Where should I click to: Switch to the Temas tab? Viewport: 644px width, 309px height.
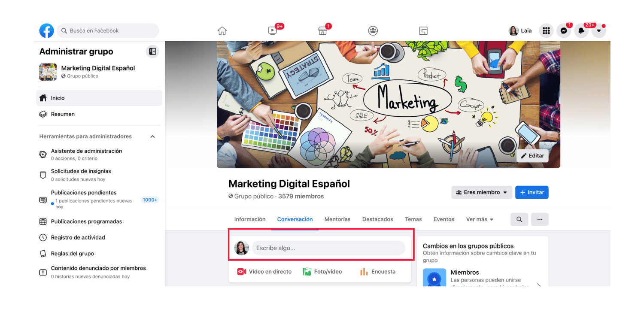[x=413, y=219]
